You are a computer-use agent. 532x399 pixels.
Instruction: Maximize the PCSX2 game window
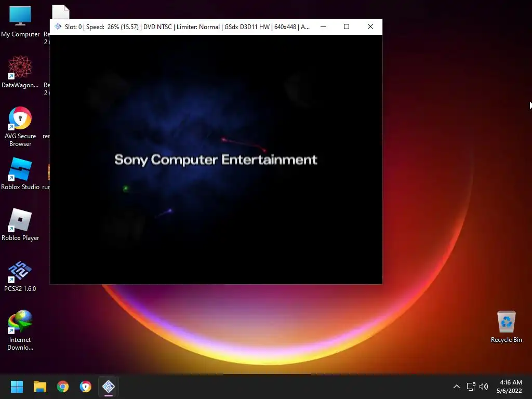tap(347, 26)
